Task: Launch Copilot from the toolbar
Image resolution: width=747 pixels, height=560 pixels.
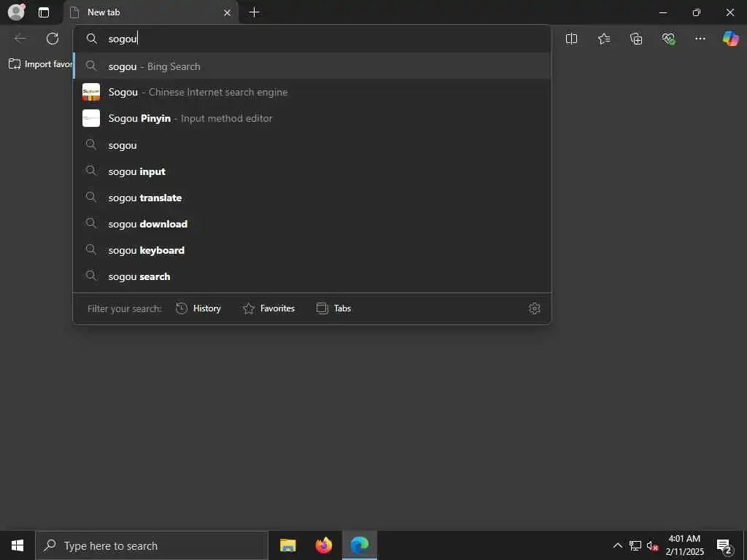Action: click(730, 39)
